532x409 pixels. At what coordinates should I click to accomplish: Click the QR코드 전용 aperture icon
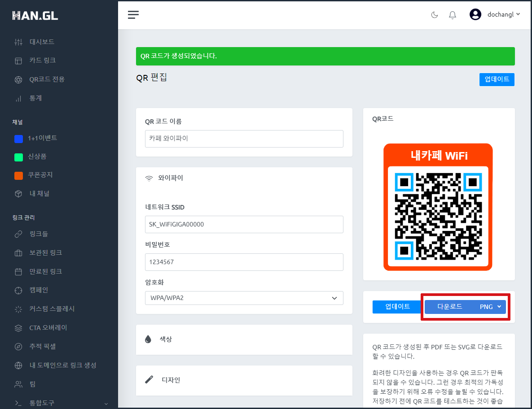click(18, 80)
